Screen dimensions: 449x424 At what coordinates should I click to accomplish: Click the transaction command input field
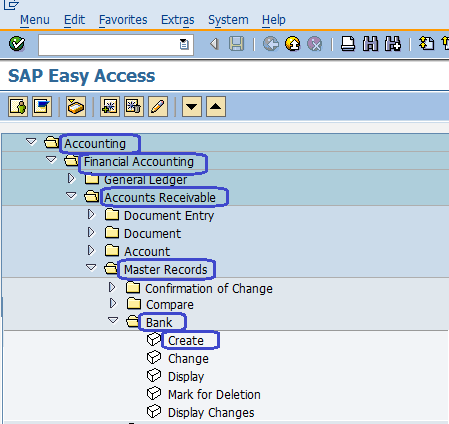pyautogui.click(x=116, y=44)
